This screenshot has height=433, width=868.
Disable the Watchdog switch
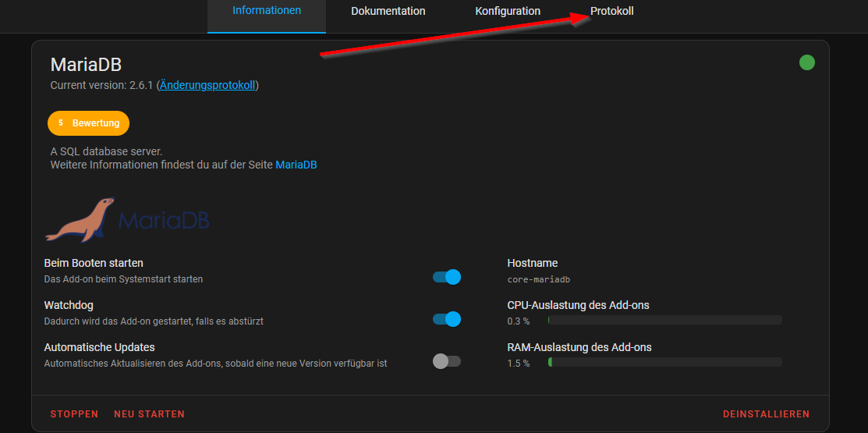click(x=447, y=319)
